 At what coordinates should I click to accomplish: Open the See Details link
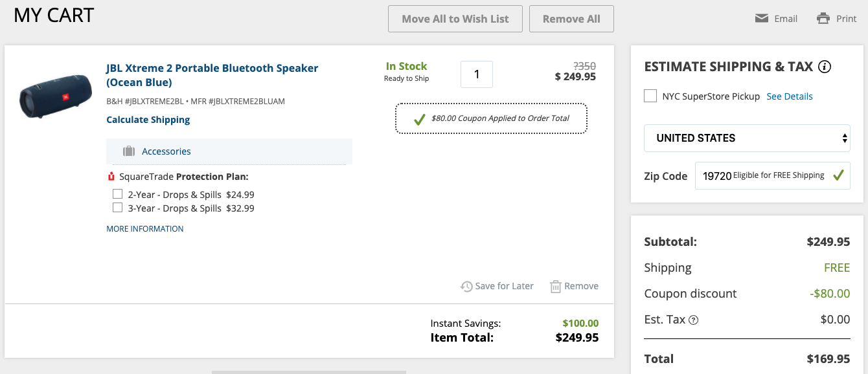point(790,96)
